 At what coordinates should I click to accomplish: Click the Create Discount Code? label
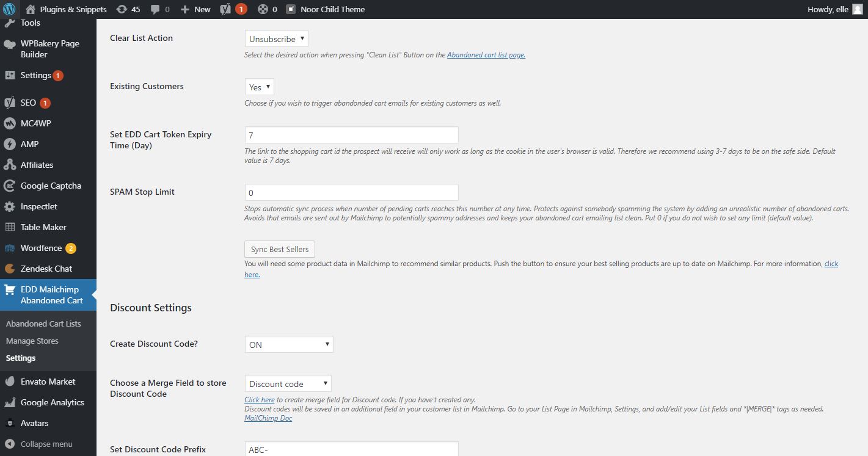(x=154, y=344)
